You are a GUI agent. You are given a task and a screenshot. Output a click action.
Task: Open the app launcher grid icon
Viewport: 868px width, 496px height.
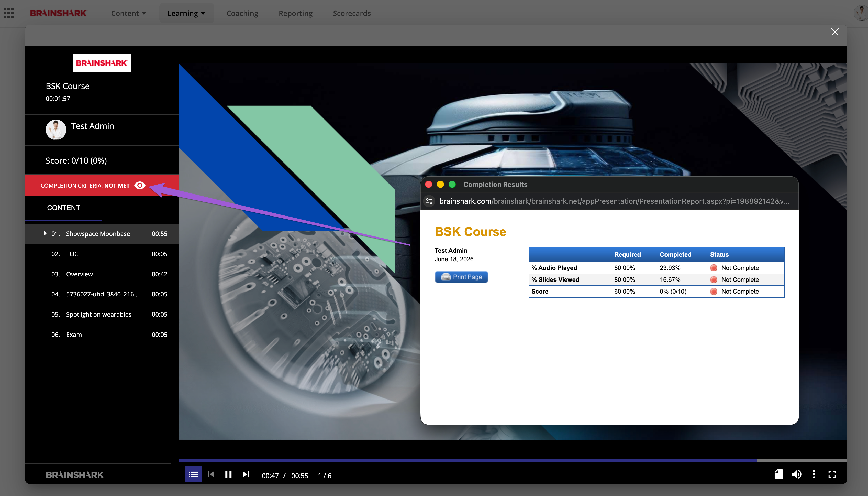[8, 13]
